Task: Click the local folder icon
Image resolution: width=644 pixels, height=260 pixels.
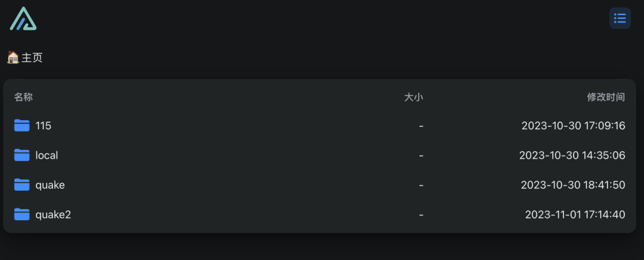Action: [22, 155]
